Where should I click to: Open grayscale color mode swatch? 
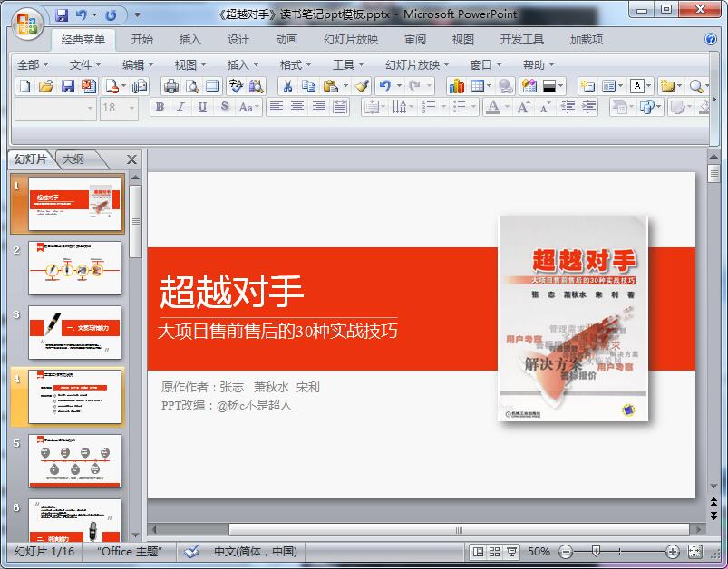coord(549,86)
